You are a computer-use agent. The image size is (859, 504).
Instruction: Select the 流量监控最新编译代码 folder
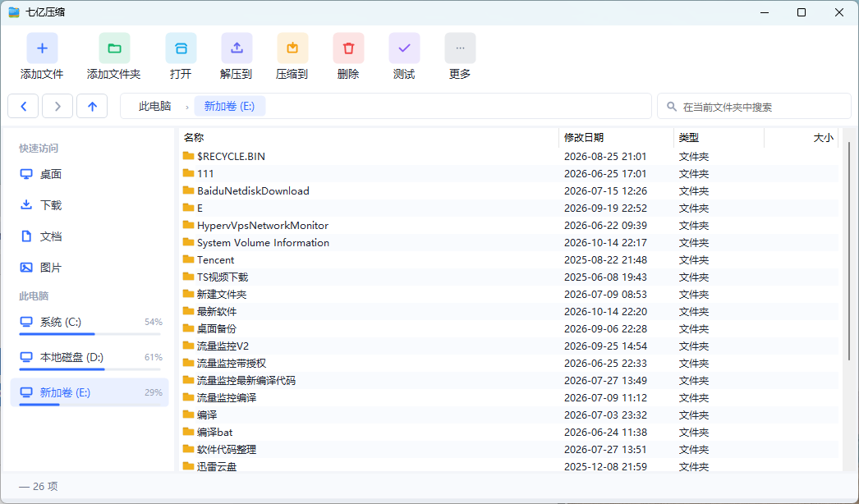pyautogui.click(x=509, y=381)
